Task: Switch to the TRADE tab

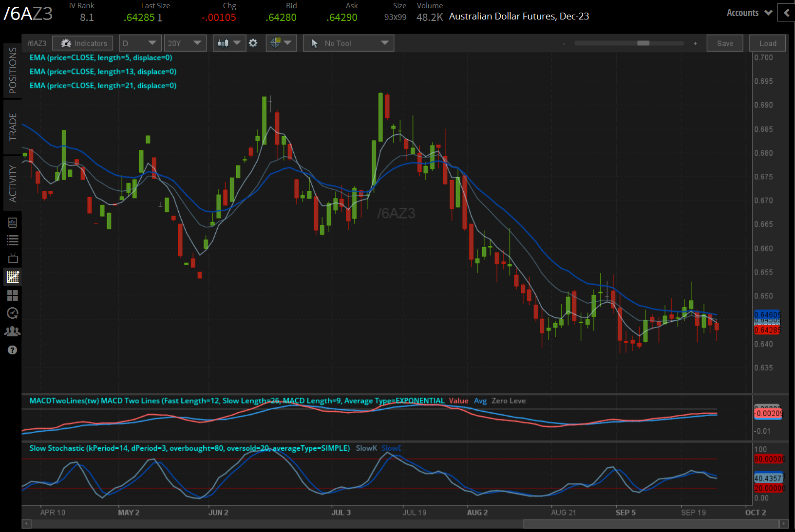Action: [x=13, y=127]
